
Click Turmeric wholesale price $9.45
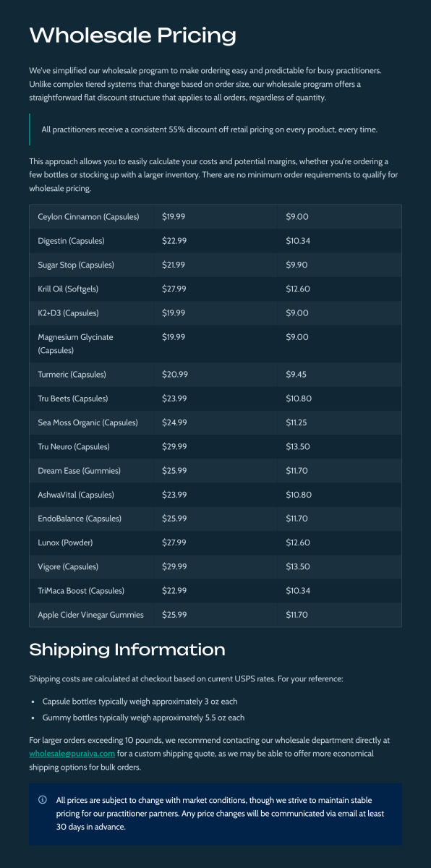pyautogui.click(x=297, y=375)
